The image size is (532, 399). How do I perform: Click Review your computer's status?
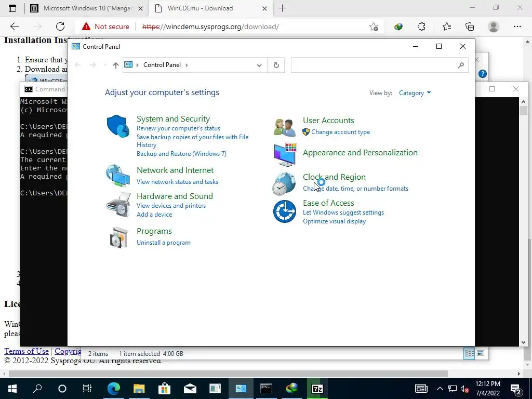(x=179, y=128)
